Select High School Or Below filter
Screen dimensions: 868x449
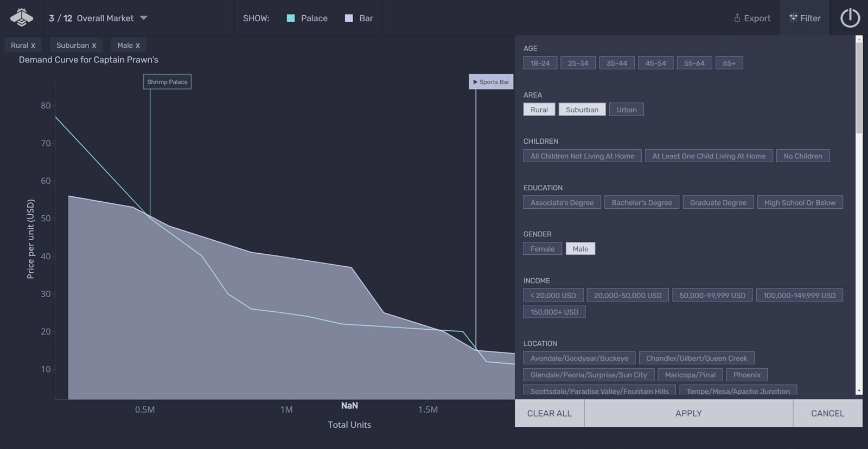coord(800,203)
